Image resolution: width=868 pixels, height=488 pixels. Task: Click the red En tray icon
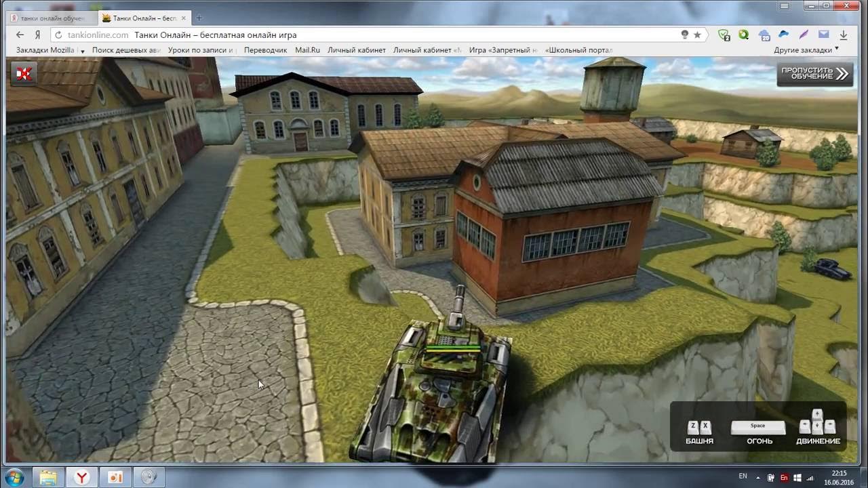click(784, 478)
